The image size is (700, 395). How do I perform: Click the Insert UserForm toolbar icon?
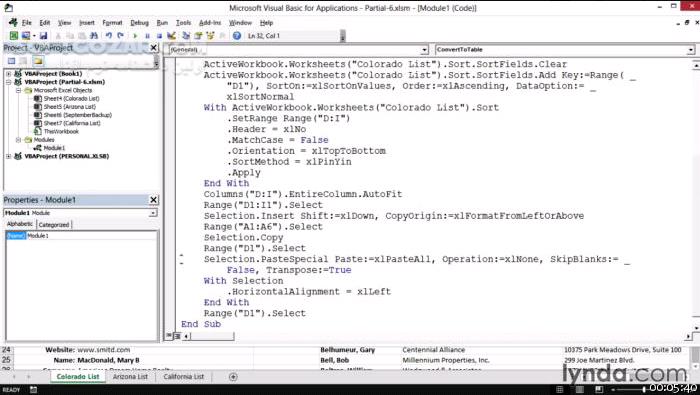(x=26, y=36)
